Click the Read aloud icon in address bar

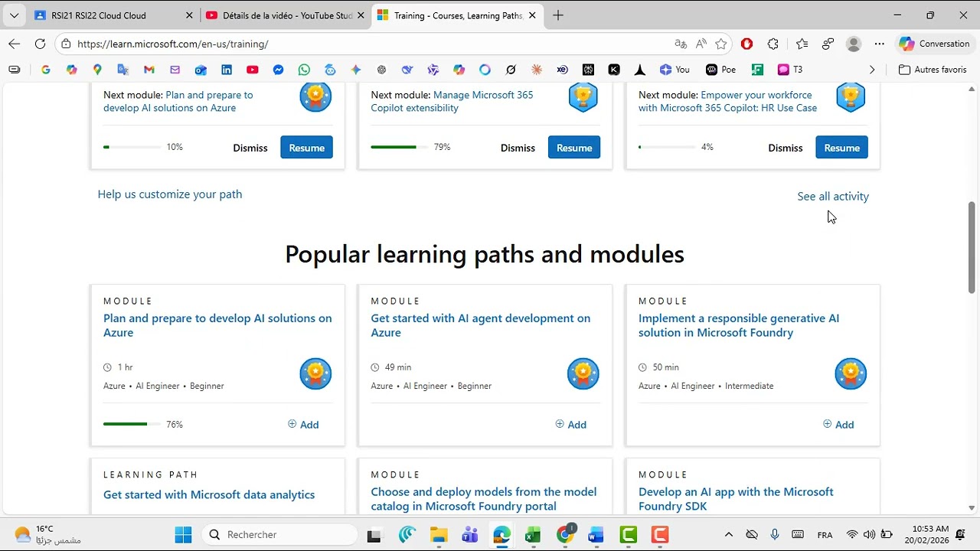701,44
